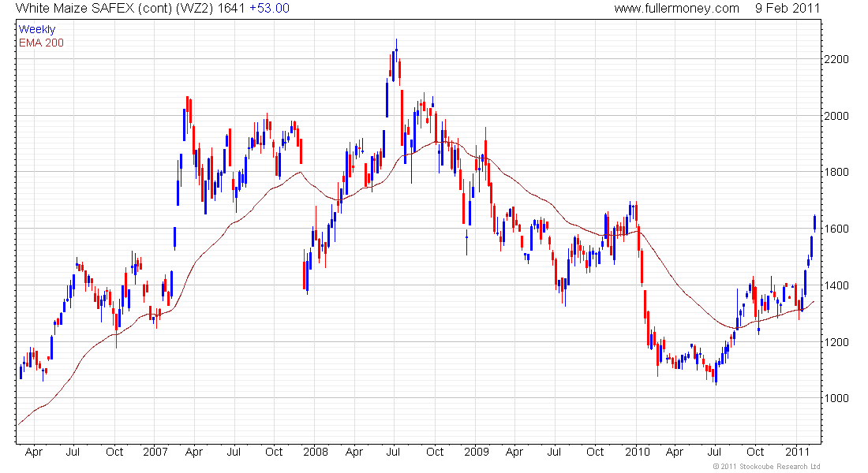
Task: Click the Stockcube Research Ltd copyright text
Action: click(766, 467)
